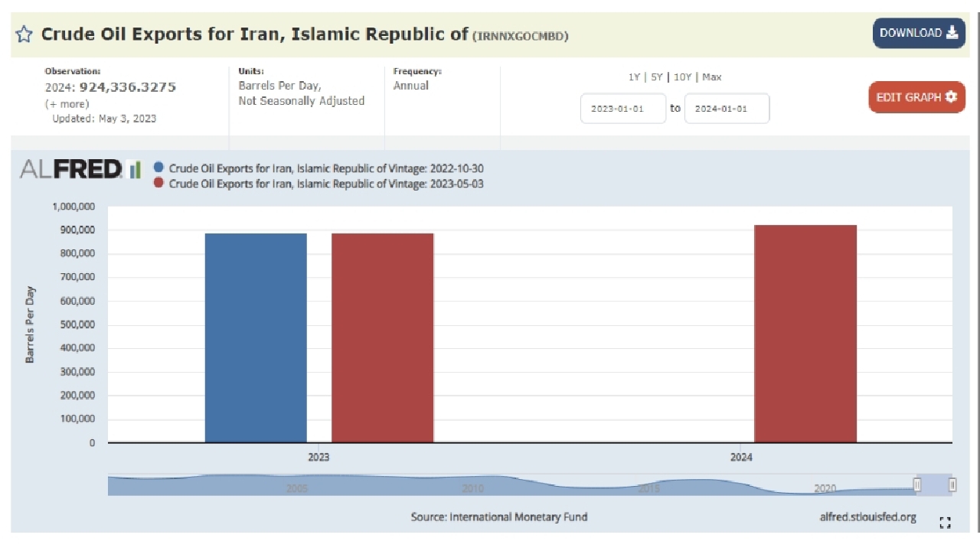Viewport: 980px width, 551px height.
Task: Click the end date field 2024-01-01
Action: (727, 109)
